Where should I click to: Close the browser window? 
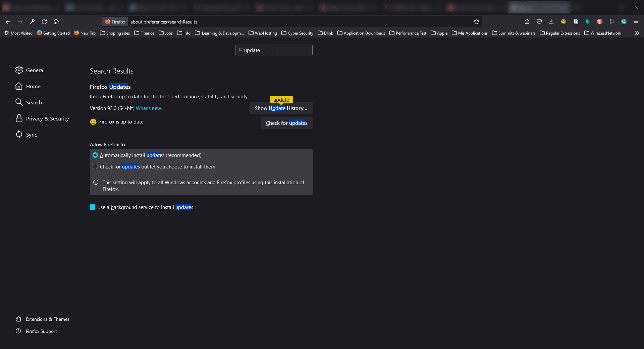tap(636, 7)
